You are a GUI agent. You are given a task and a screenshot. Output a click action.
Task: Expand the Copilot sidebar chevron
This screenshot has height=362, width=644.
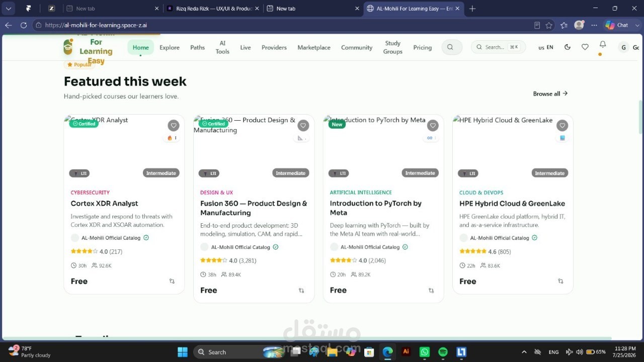click(637, 25)
